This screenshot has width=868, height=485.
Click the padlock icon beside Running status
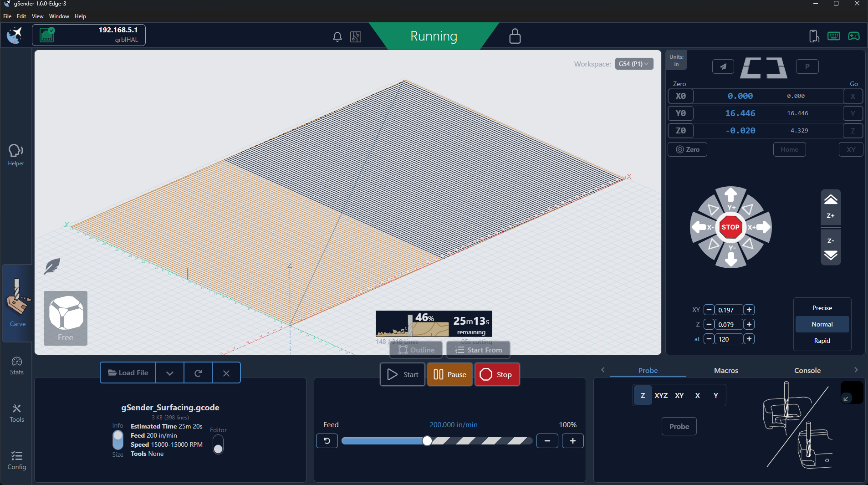click(x=515, y=36)
